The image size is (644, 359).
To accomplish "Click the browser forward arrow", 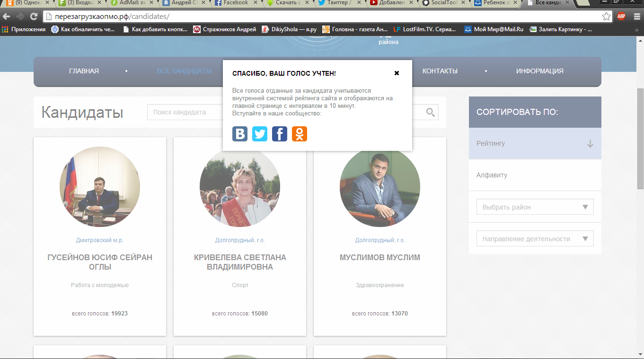I will 20,17.
